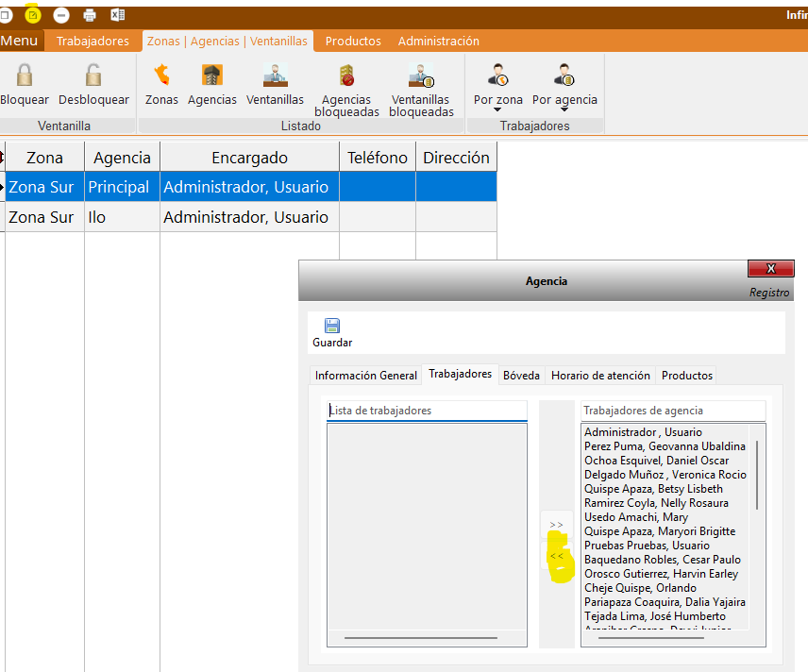Screen dimensions: 808x672
Task: Open the Ventanillas listing icon
Action: 275,76
